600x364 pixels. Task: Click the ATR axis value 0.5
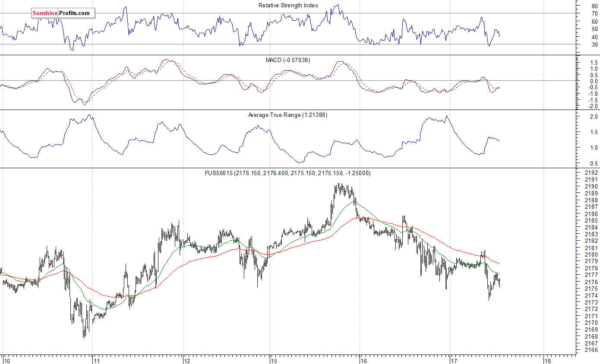tap(594, 164)
